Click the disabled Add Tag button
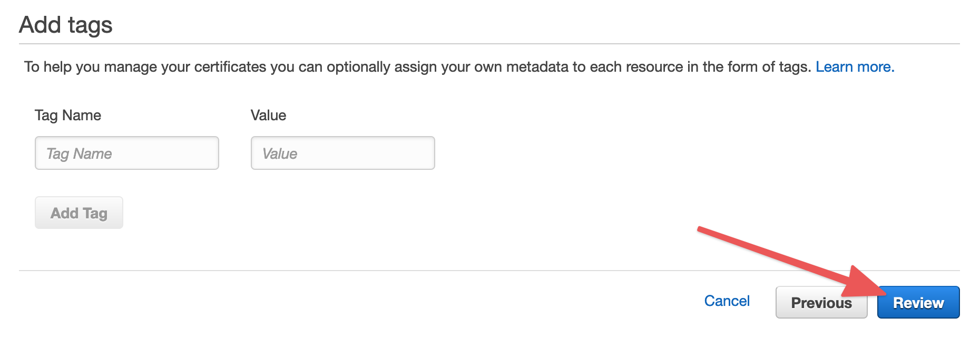This screenshot has height=346, width=980. [x=79, y=213]
